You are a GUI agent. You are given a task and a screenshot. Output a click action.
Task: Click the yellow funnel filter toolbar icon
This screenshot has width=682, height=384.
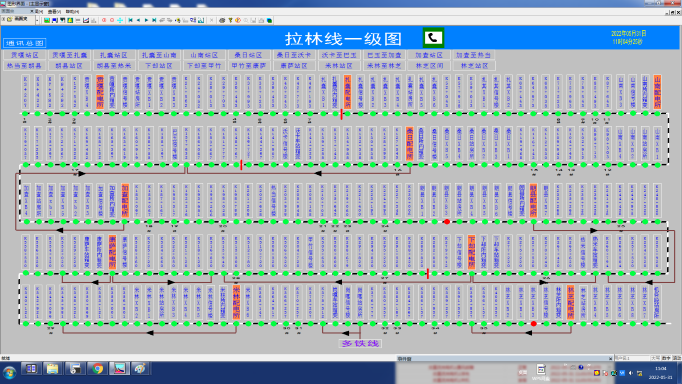(x=230, y=20)
